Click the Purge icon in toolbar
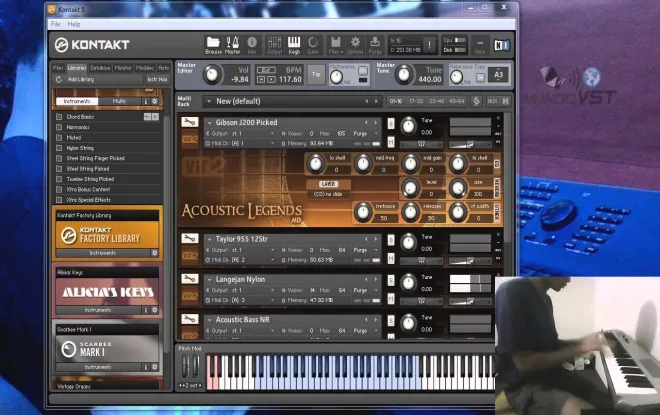 [x=375, y=45]
